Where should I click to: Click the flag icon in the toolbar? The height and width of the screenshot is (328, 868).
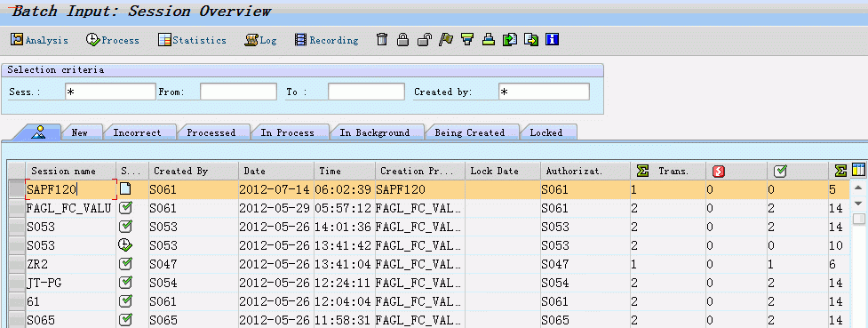coord(446,39)
